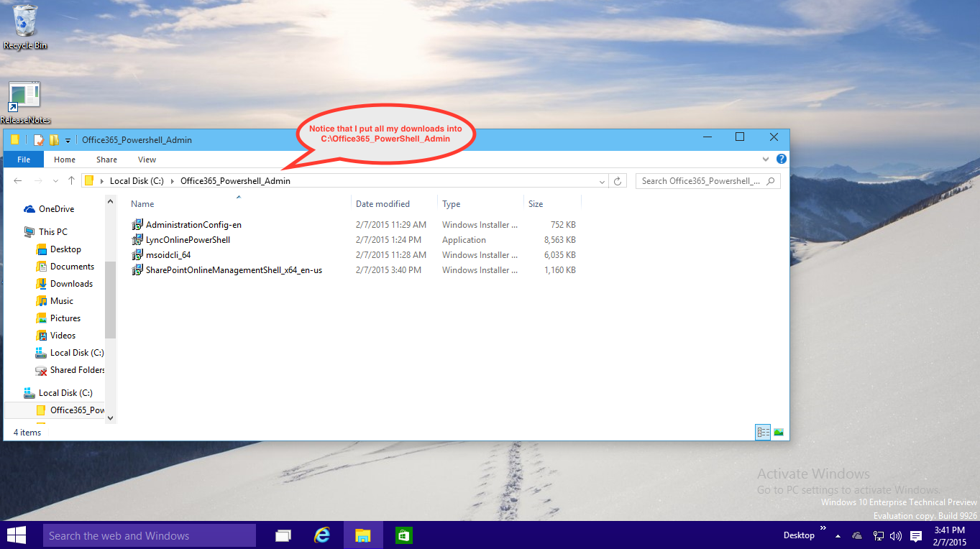Image resolution: width=980 pixels, height=549 pixels.
Task: Show hidden system tray icons
Action: pyautogui.click(x=838, y=535)
